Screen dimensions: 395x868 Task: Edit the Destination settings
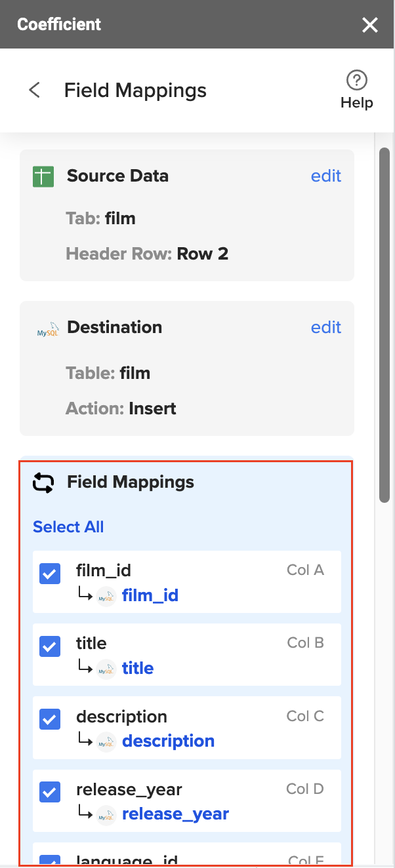[x=325, y=327]
